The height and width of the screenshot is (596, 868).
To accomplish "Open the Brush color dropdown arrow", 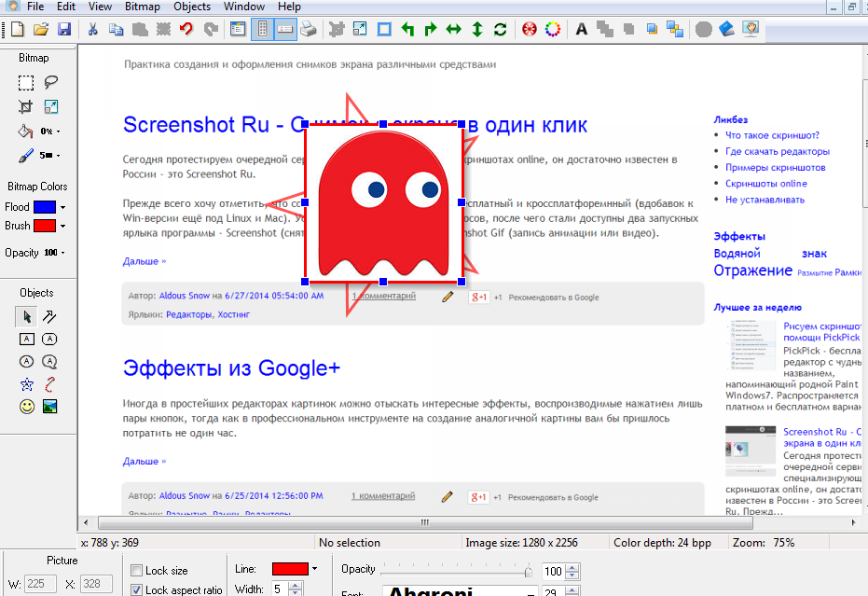I will pos(62,226).
